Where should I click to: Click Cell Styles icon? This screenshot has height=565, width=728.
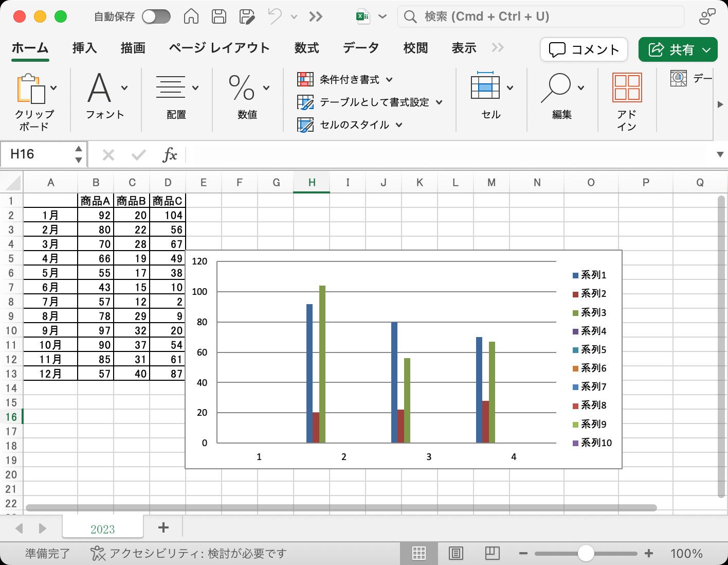coord(305,125)
